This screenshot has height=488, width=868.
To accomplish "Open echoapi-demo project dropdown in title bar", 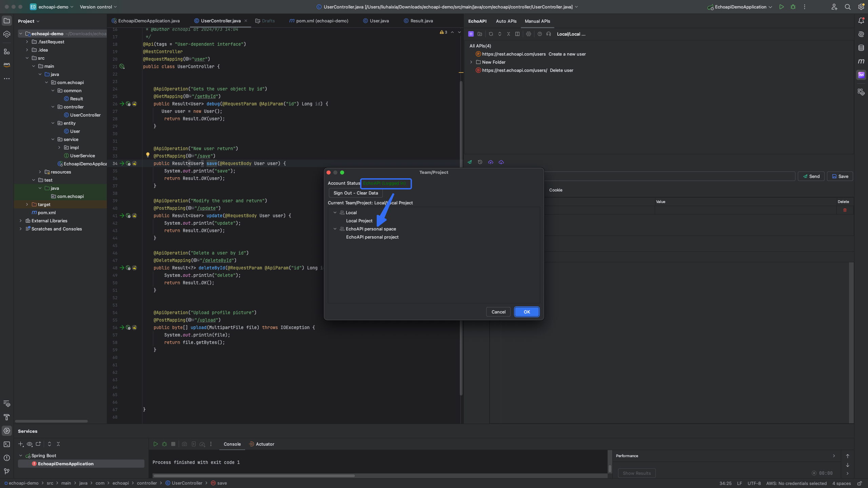I will pyautogui.click(x=52, y=7).
